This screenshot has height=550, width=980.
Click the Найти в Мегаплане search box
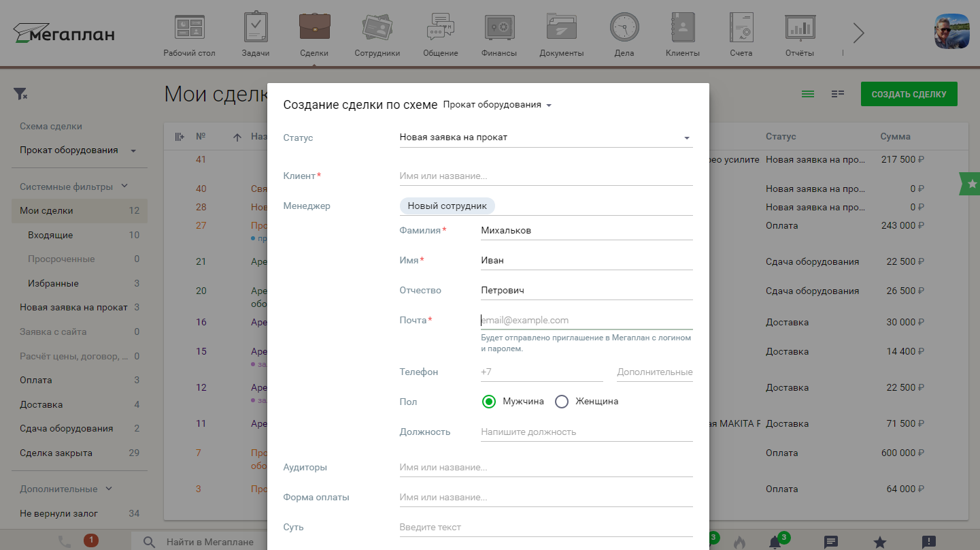pos(209,543)
